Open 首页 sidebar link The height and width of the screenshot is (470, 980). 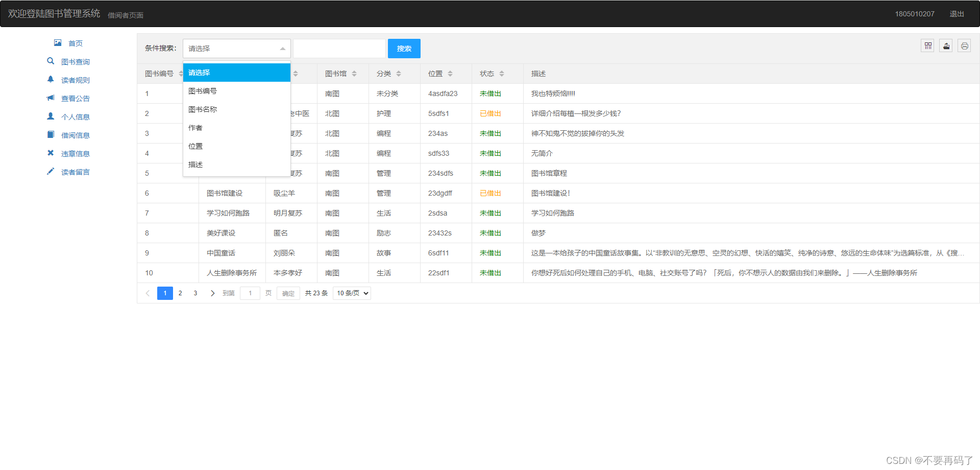click(76, 43)
